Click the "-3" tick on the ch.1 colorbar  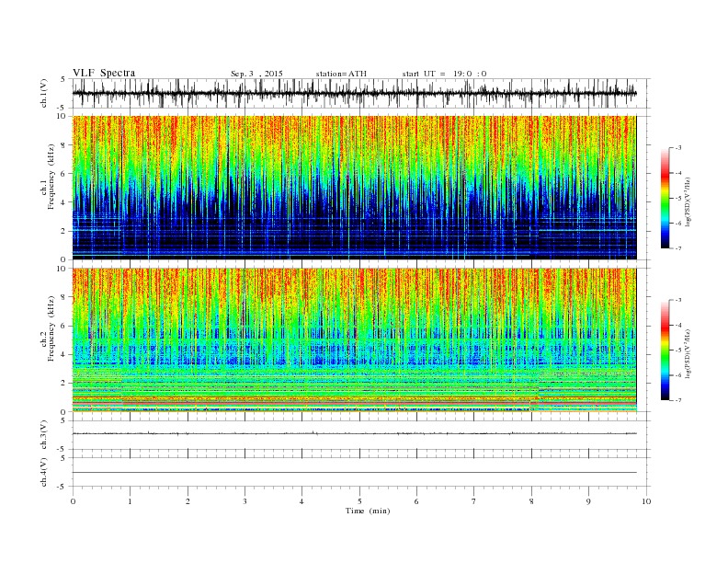[x=678, y=148]
